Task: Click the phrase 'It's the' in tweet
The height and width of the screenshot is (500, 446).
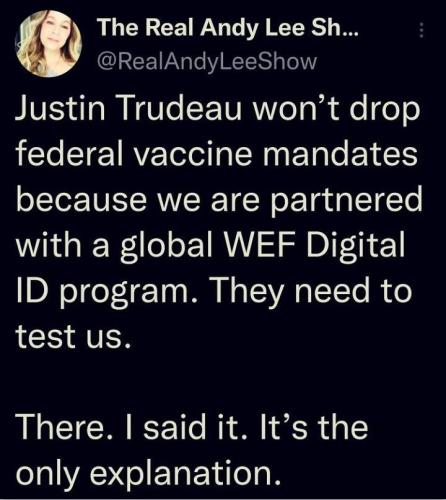Action: coord(311,427)
